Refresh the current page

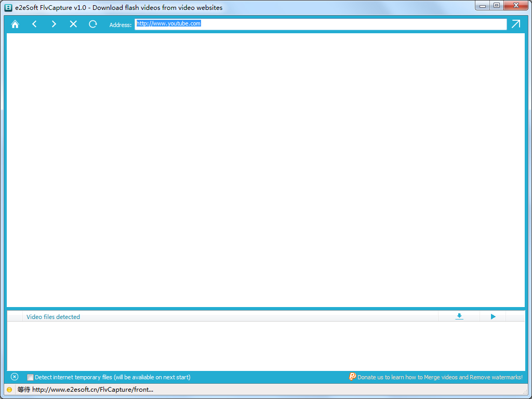tap(93, 24)
